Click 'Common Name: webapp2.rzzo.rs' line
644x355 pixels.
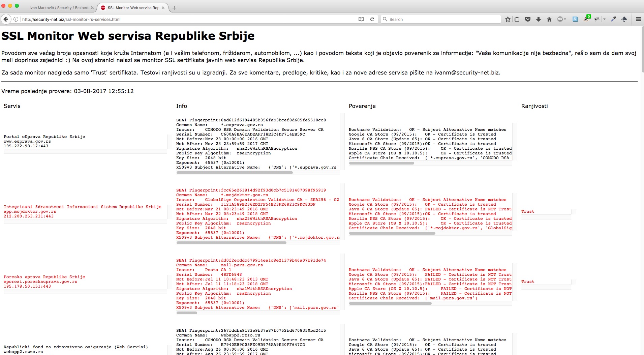[x=218, y=335]
